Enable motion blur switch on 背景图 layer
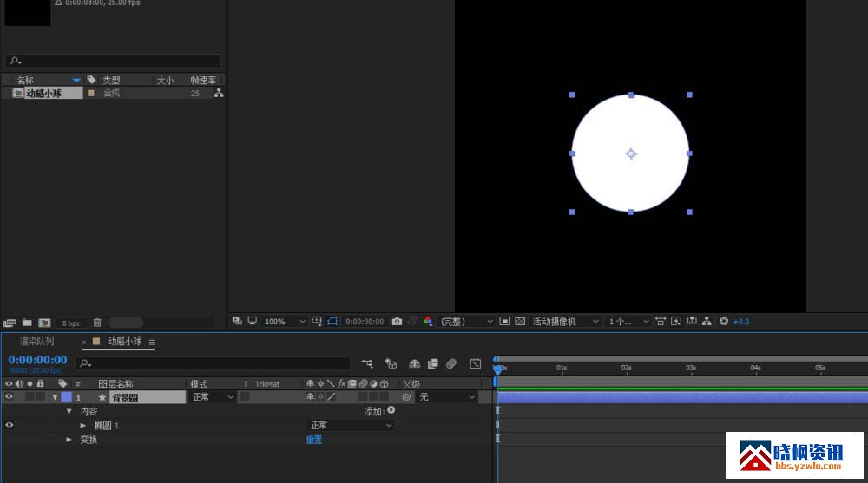This screenshot has width=868, height=483. tap(363, 396)
